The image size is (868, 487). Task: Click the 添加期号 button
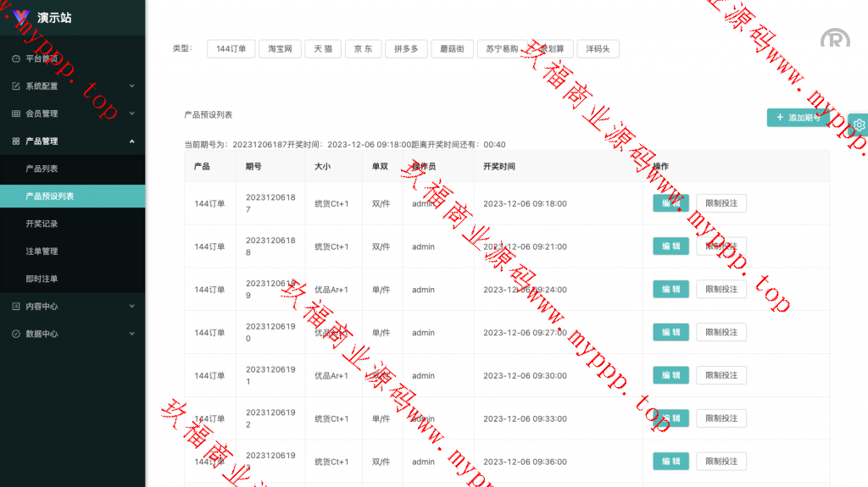[x=798, y=118]
